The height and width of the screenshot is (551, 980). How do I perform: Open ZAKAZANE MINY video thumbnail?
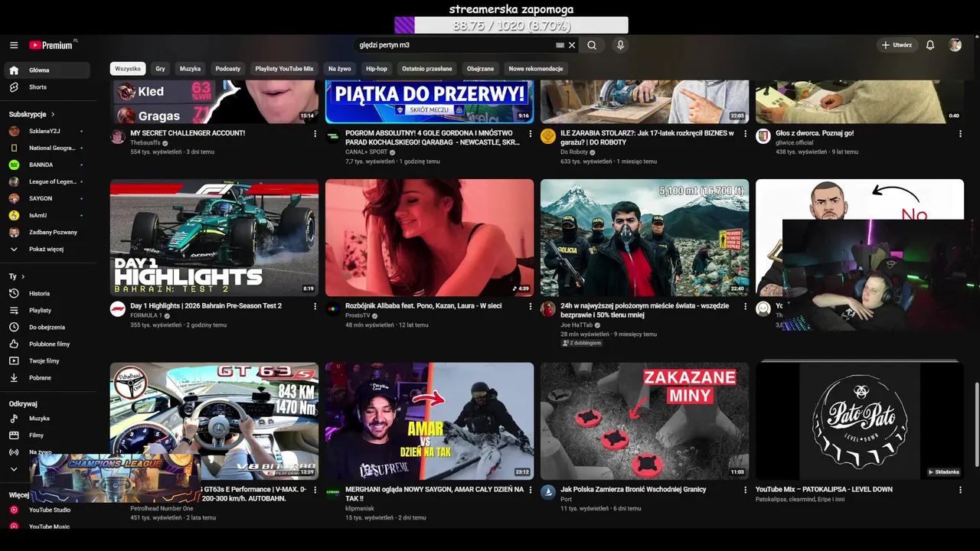pos(645,421)
